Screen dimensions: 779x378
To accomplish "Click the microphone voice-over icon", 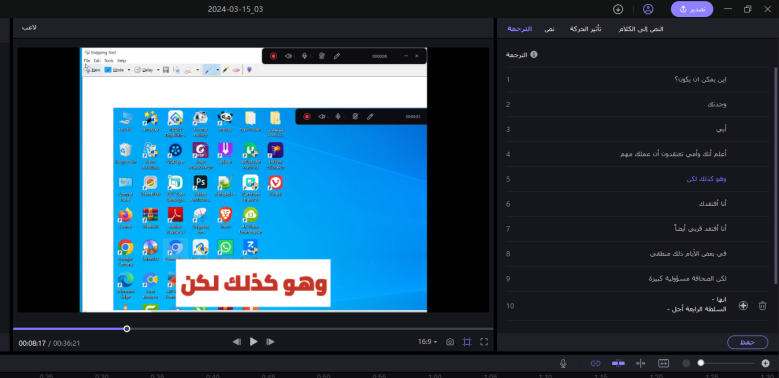I will 563,363.
